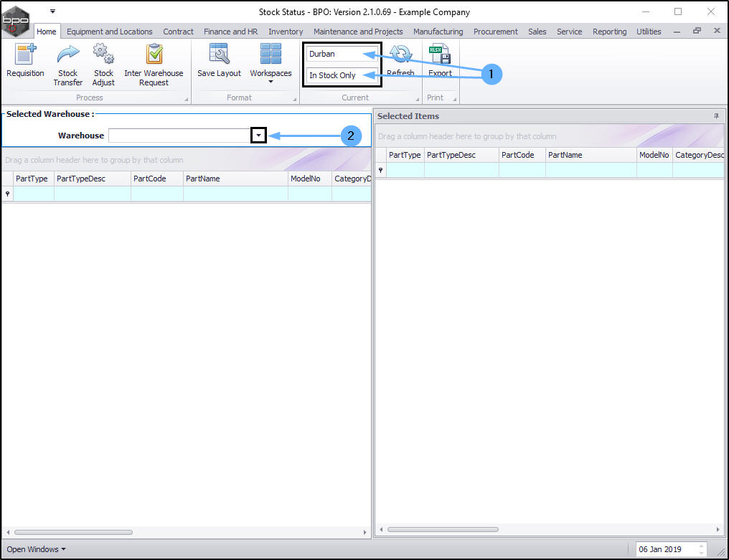Export the list to XLSX
The width and height of the screenshot is (729, 560).
(x=440, y=61)
